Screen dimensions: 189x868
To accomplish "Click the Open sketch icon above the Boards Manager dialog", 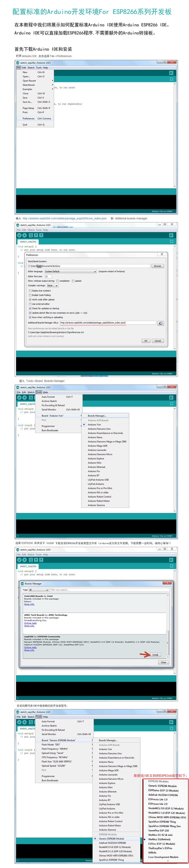I will tap(36, 560).
